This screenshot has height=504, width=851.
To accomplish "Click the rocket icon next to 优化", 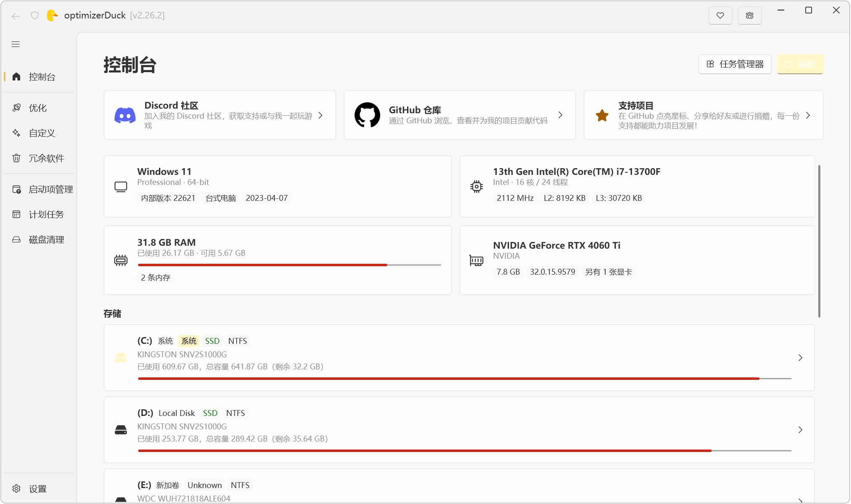I will point(16,108).
